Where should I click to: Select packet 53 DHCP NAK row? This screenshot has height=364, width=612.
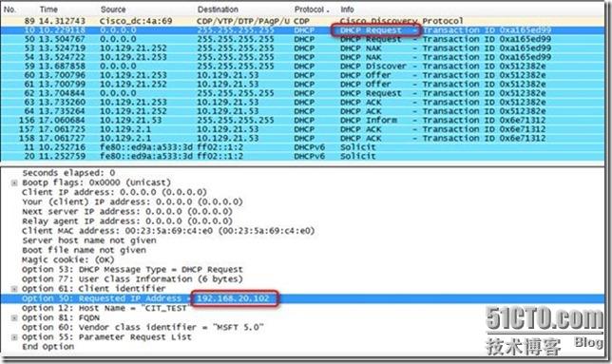[302, 48]
